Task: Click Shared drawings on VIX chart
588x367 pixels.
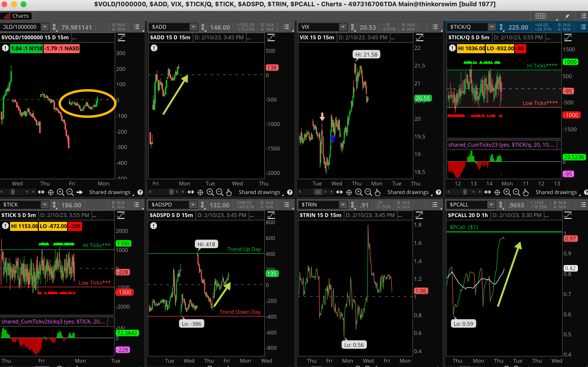Action: point(408,192)
